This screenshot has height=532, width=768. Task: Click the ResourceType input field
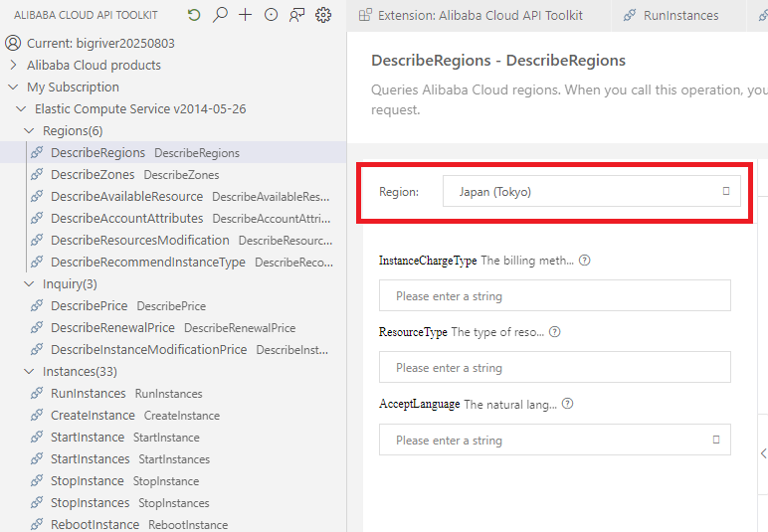click(x=554, y=367)
